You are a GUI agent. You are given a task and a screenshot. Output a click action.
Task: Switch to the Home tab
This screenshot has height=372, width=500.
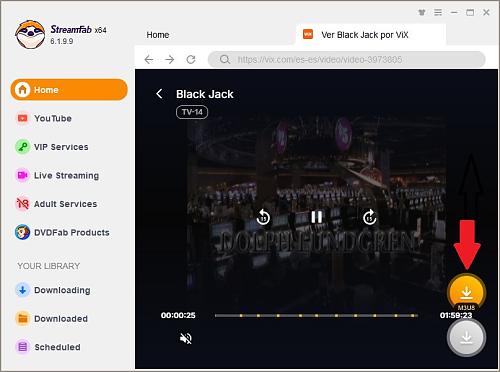[x=158, y=35]
